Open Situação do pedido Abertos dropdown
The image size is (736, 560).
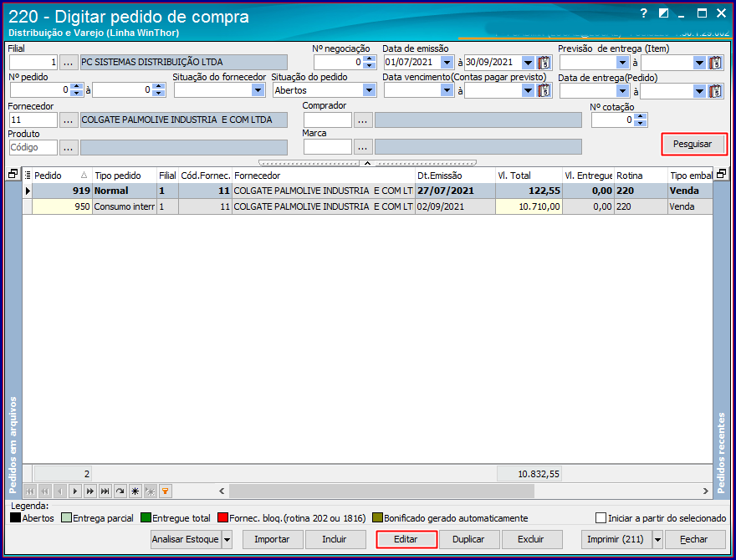click(x=369, y=90)
